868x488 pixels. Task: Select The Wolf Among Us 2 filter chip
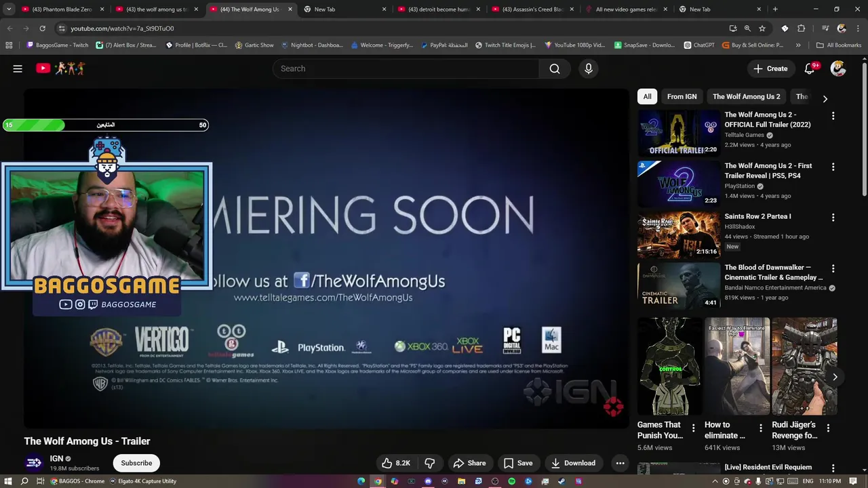point(746,96)
